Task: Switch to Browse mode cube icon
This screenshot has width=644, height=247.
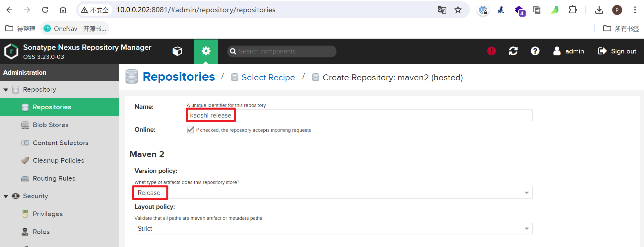Action: click(177, 51)
